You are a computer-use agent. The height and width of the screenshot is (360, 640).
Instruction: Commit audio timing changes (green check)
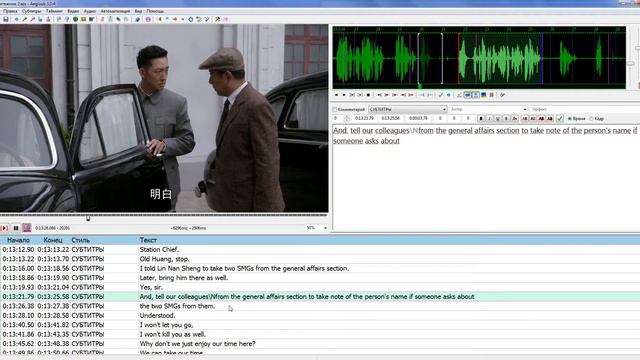pos(440,95)
